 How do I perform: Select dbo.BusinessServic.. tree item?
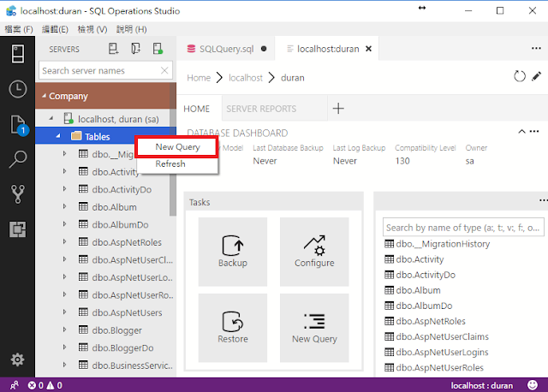(x=105, y=365)
